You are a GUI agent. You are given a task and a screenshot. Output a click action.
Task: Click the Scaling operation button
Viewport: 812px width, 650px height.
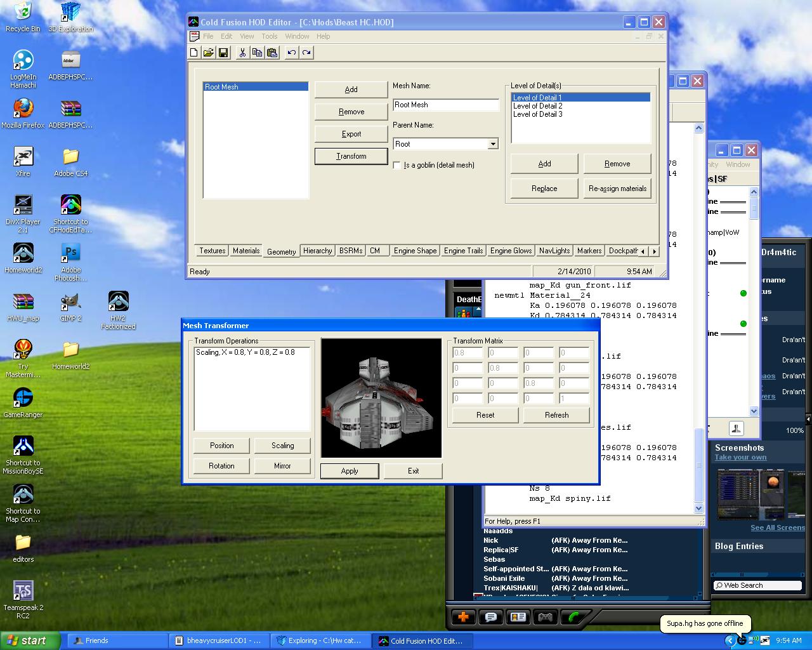[282, 446]
